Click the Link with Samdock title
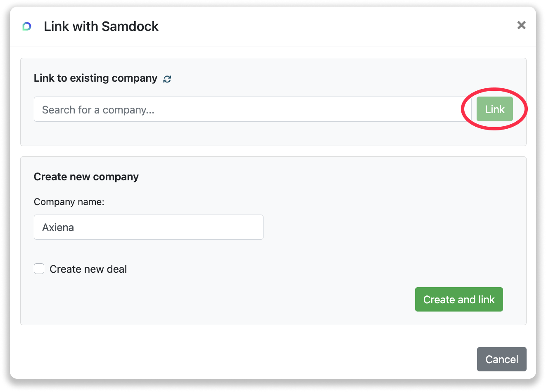The height and width of the screenshot is (392, 546). coord(101,26)
